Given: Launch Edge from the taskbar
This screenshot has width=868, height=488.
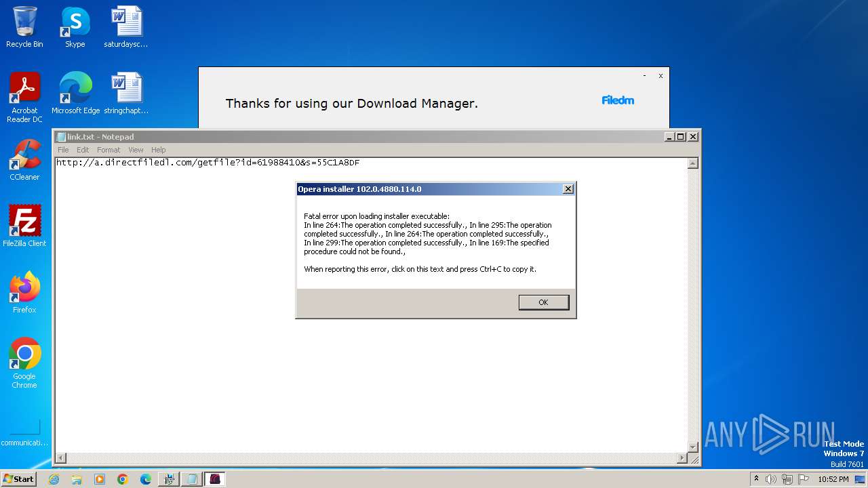Looking at the screenshot, I should (x=146, y=479).
